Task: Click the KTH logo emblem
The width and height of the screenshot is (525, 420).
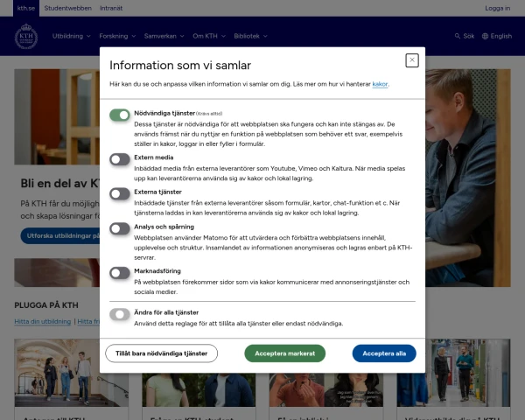Action: tap(26, 37)
